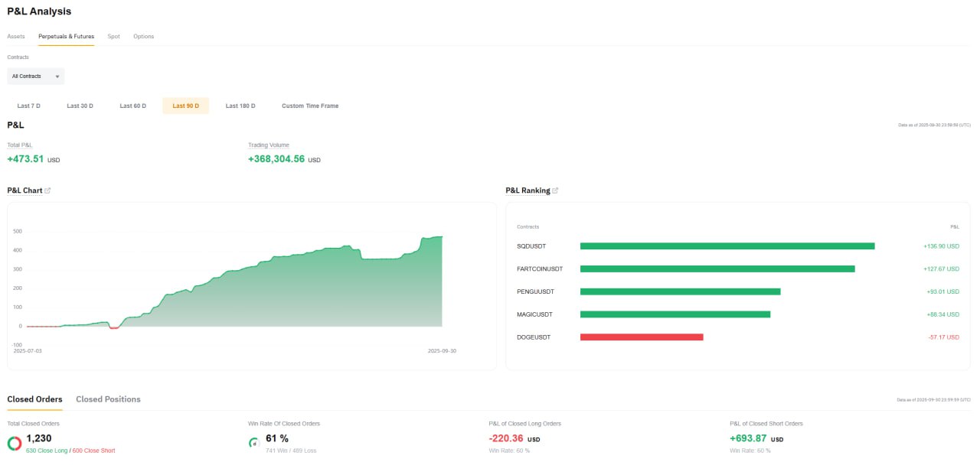Switch to the Assets tab

coord(16,37)
